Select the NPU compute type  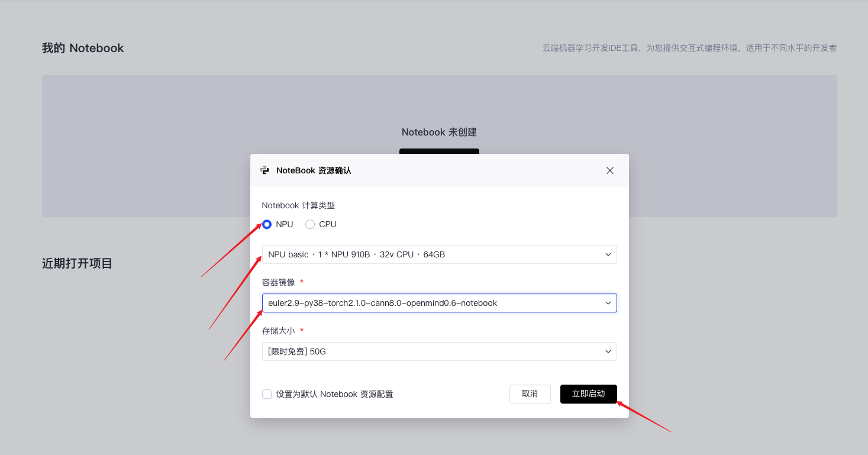[x=267, y=224]
